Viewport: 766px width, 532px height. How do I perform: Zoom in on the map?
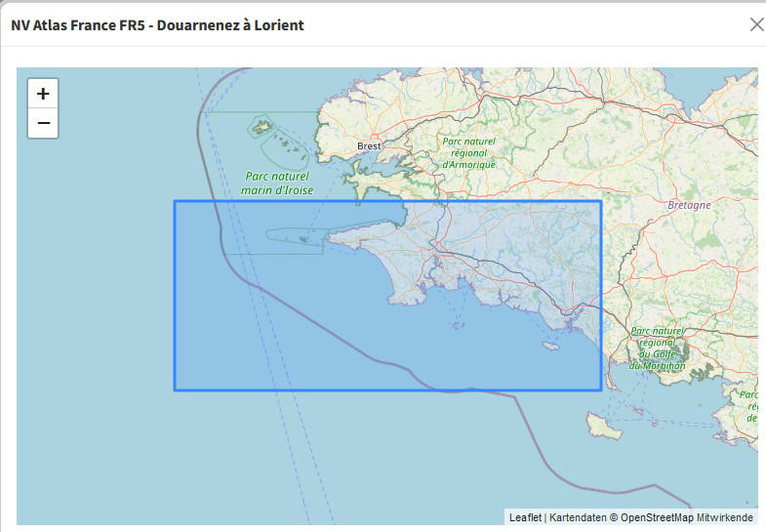click(43, 94)
